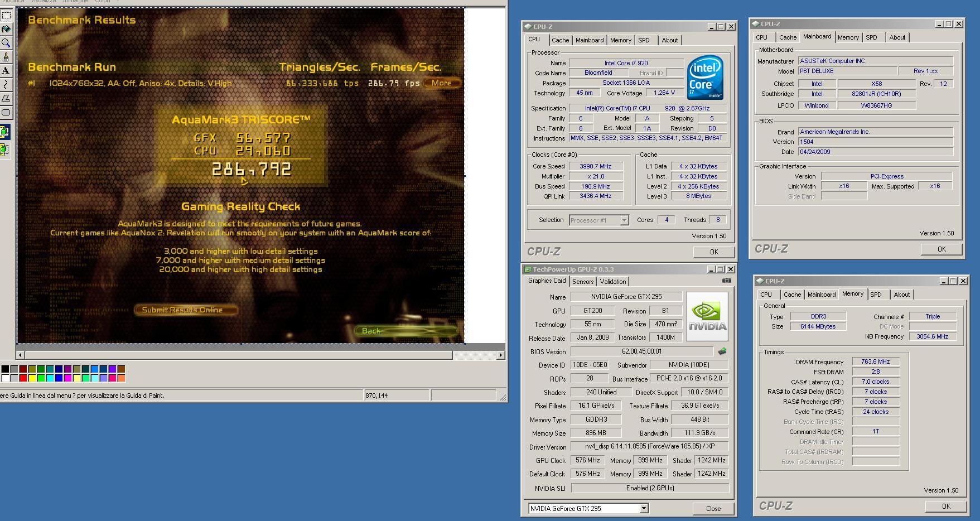This screenshot has height=521, width=980.
Task: Click the DRAM Frequency value 763.6 MHz
Action: tap(875, 361)
